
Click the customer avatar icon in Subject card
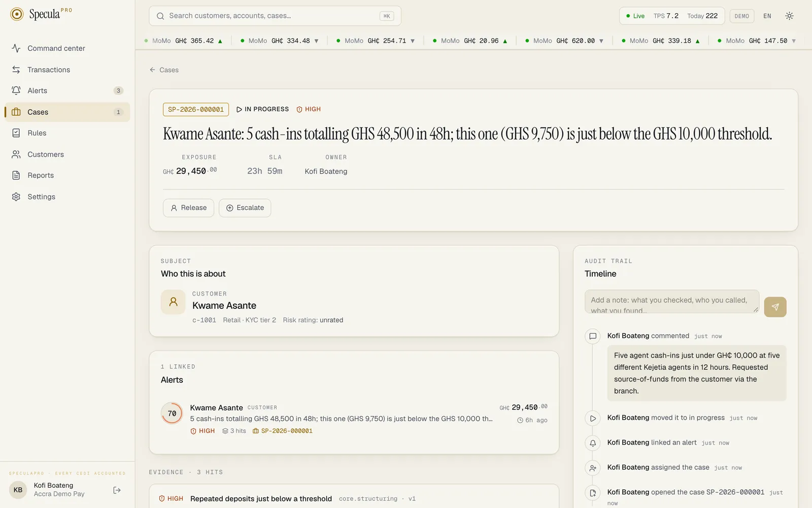(173, 302)
